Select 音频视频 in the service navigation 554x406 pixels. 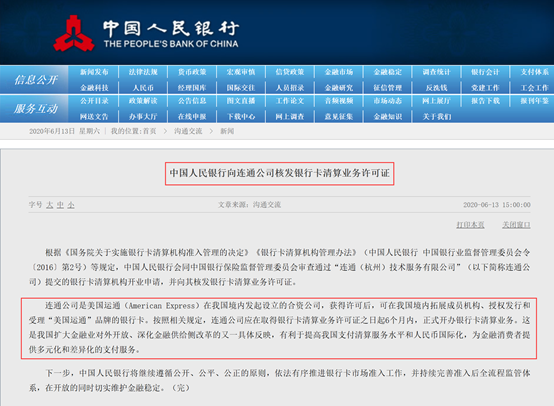[339, 101]
